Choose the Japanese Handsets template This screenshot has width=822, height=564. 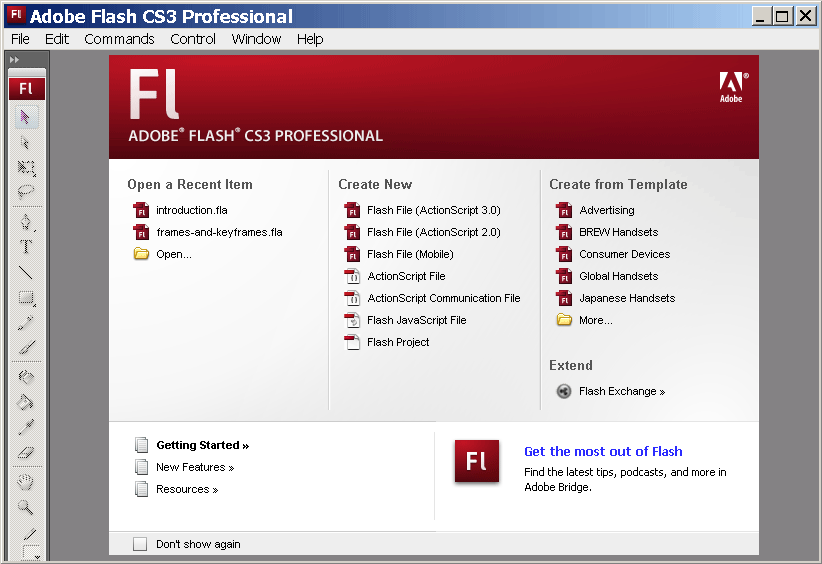coord(627,298)
